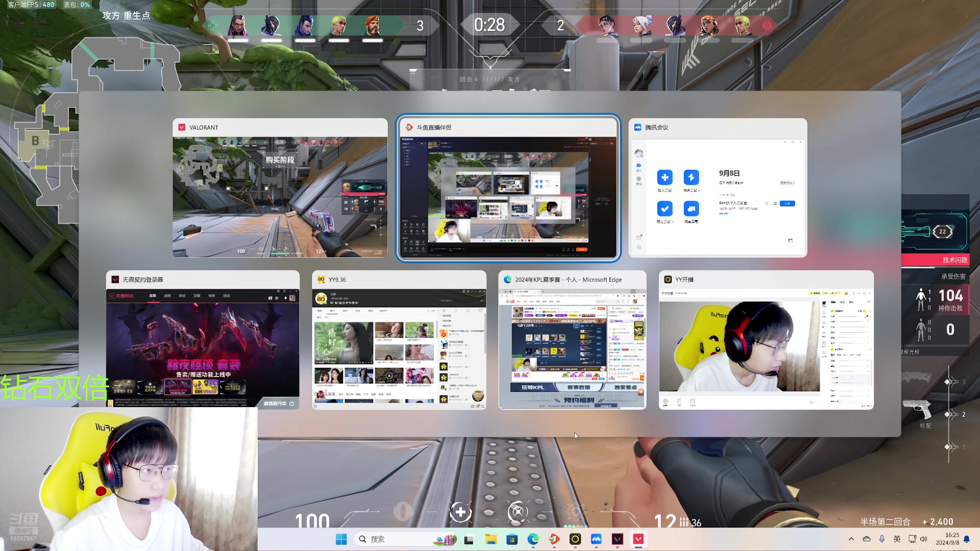The width and height of the screenshot is (980, 551).
Task: Open the OneDrive cloud tray icon
Action: point(867,539)
